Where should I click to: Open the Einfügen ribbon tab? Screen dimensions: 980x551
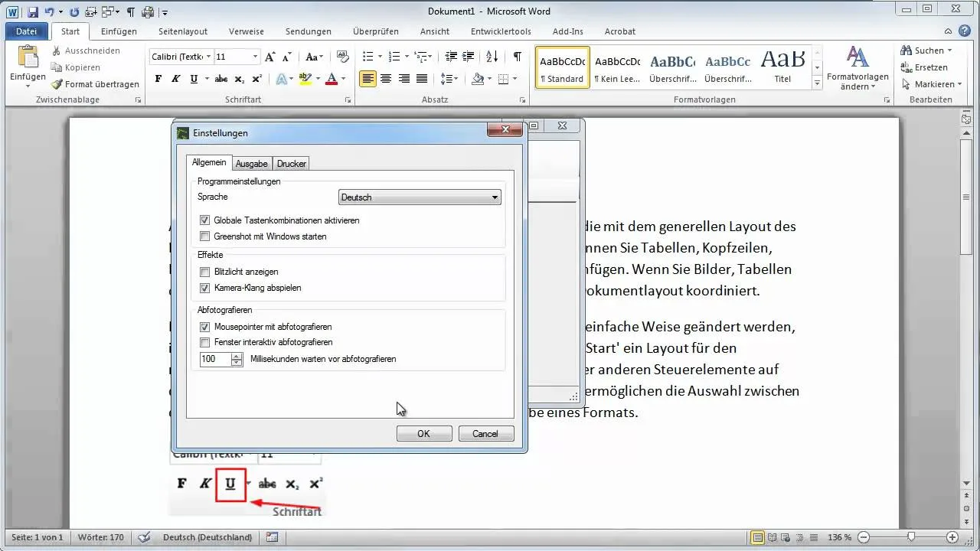click(119, 31)
